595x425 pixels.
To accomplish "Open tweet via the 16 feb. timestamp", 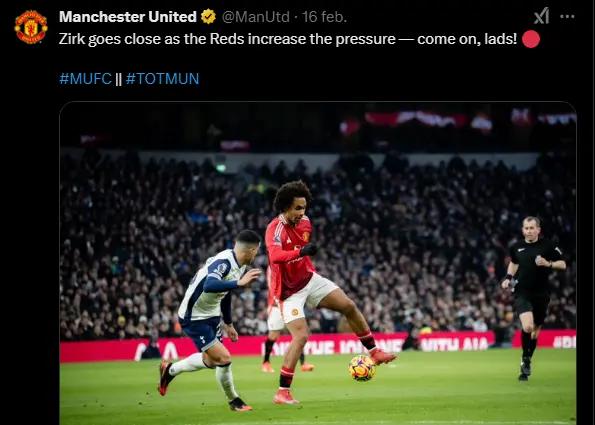I will pyautogui.click(x=324, y=17).
